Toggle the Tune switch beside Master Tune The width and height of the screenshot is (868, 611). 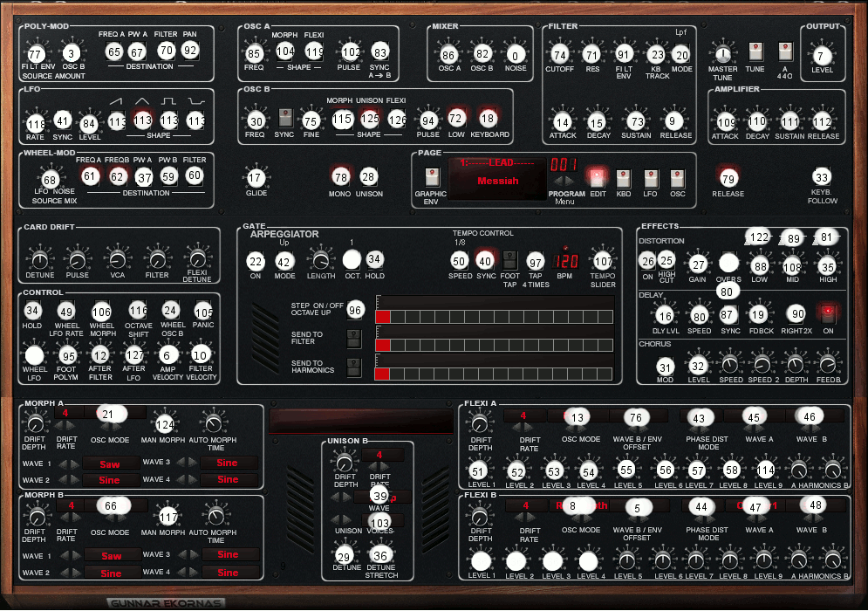pos(755,51)
